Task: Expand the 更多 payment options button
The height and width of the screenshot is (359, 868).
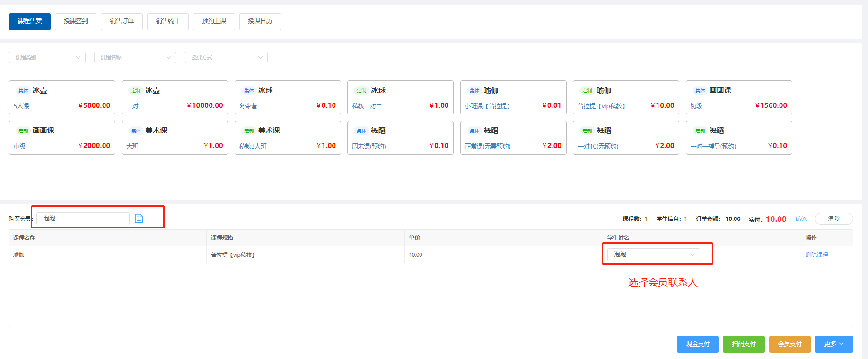Action: pyautogui.click(x=833, y=344)
